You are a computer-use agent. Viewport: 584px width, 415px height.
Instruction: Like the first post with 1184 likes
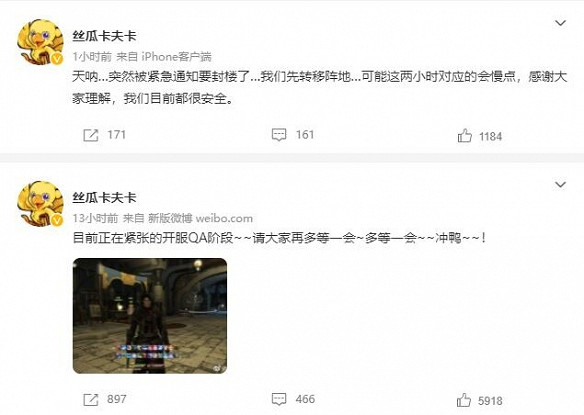tap(464, 136)
